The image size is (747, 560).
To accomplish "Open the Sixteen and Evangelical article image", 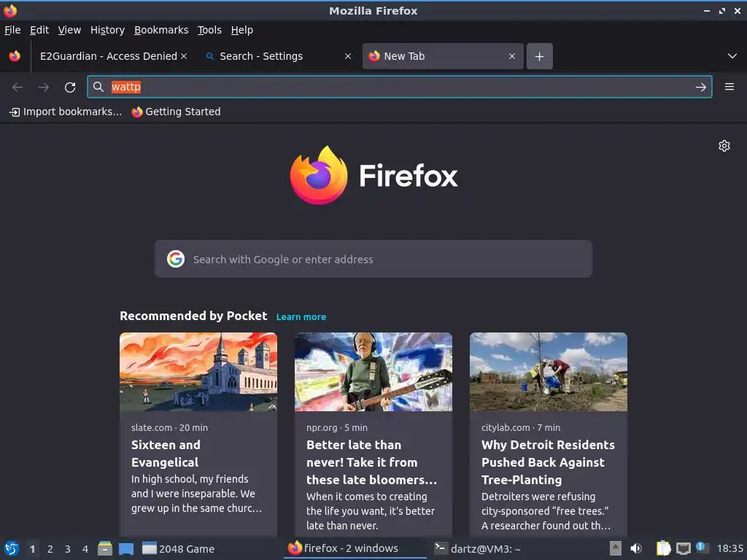I will [x=198, y=372].
